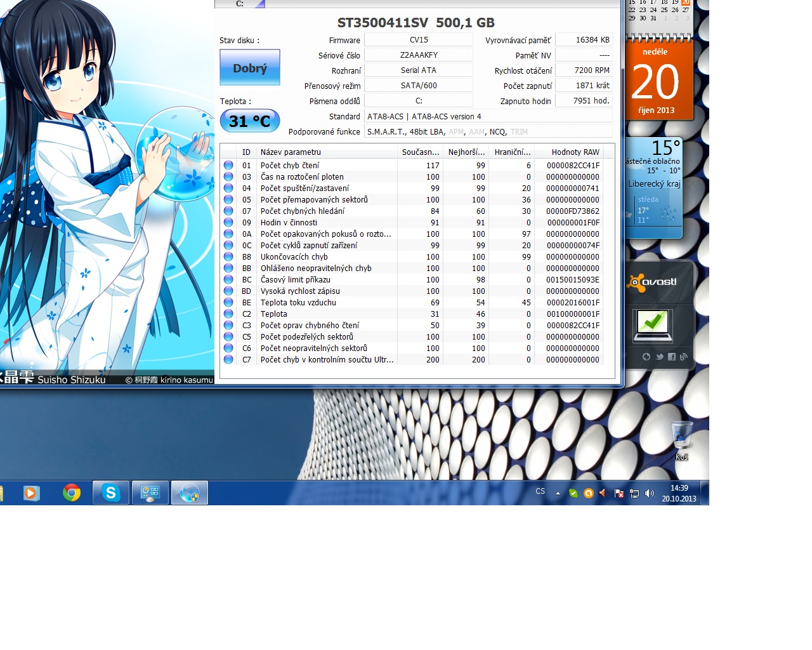Click status circle for Počet chybných hledání
812x650 pixels.
pyautogui.click(x=228, y=211)
